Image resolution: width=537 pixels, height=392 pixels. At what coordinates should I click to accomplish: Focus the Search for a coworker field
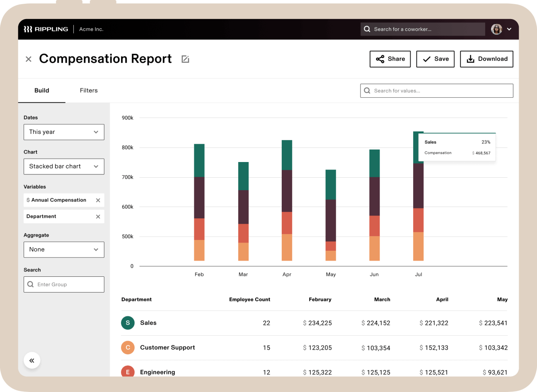pyautogui.click(x=423, y=29)
